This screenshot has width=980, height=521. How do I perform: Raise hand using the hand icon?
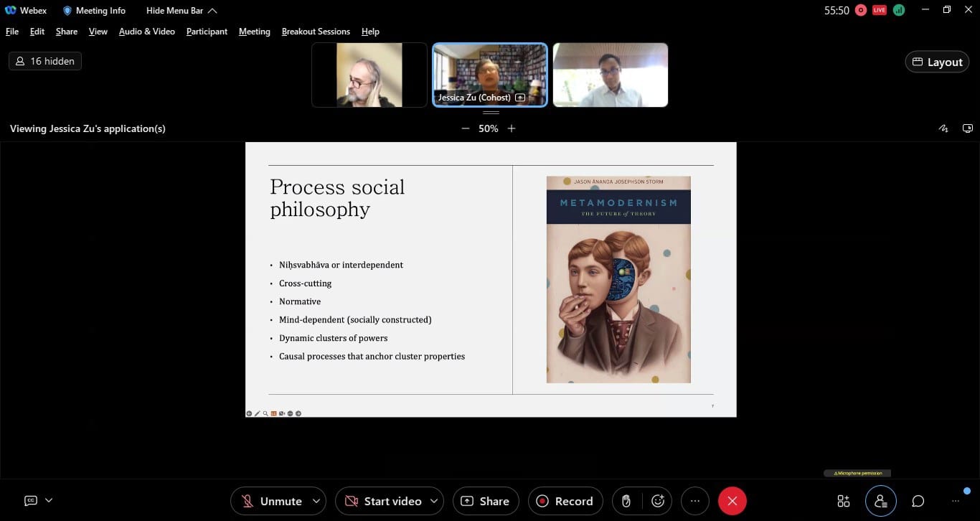pos(626,501)
